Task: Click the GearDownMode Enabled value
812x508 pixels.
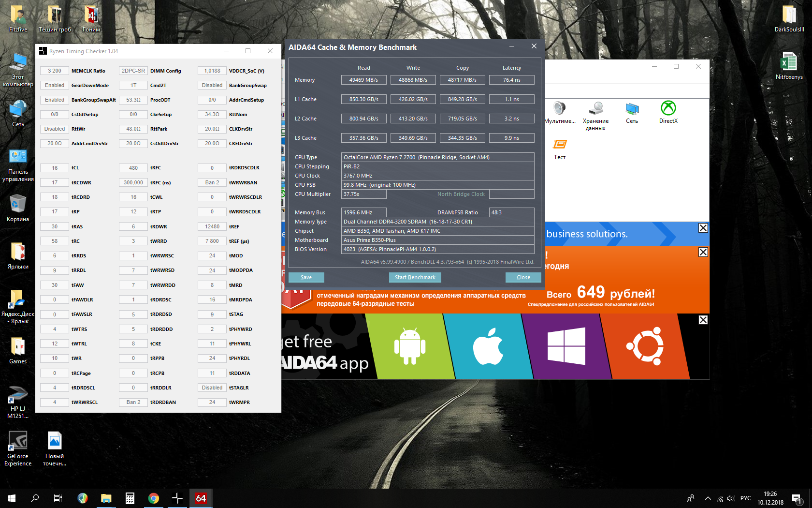Action: pos(55,85)
